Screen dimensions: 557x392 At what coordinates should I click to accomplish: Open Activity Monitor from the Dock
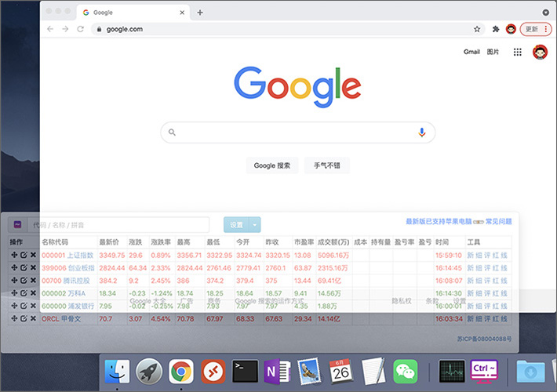pyautogui.click(x=452, y=372)
